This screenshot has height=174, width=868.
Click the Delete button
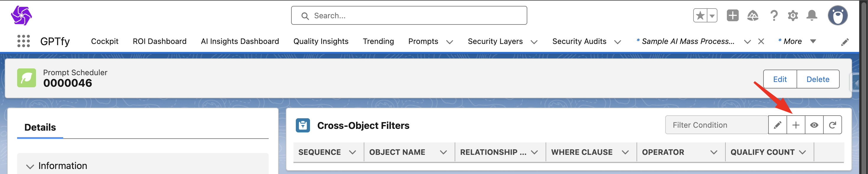pos(818,79)
